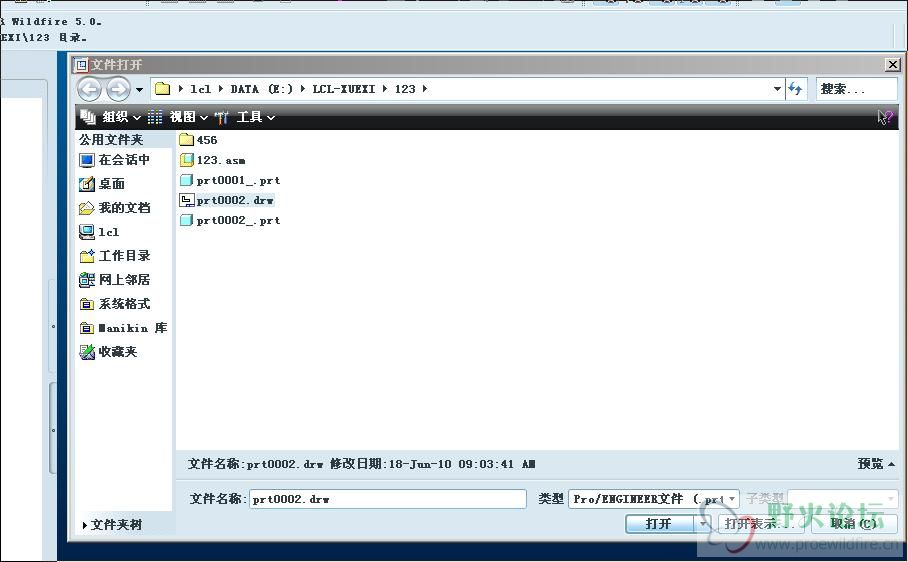Expand the arrow after 123 in path
The image size is (908, 562).
click(425, 89)
